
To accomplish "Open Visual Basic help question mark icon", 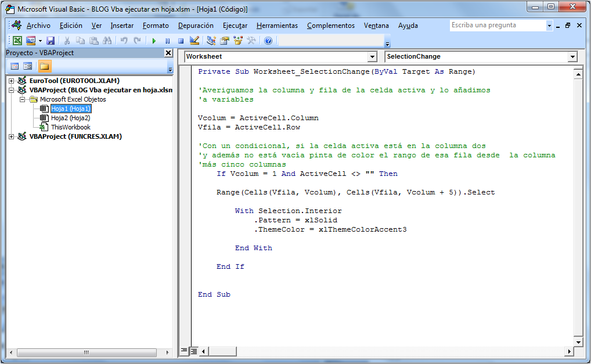I will (268, 41).
